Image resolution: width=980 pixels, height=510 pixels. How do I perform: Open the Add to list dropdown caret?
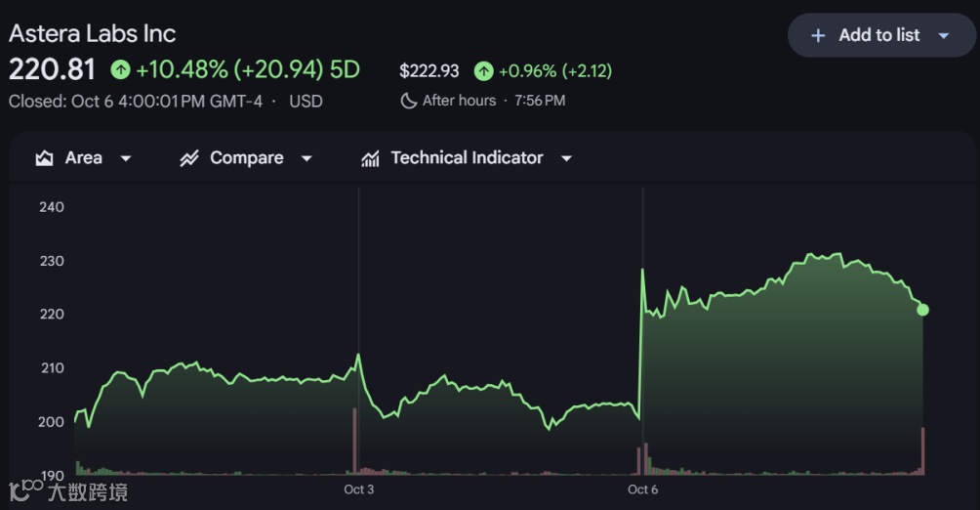coord(943,35)
